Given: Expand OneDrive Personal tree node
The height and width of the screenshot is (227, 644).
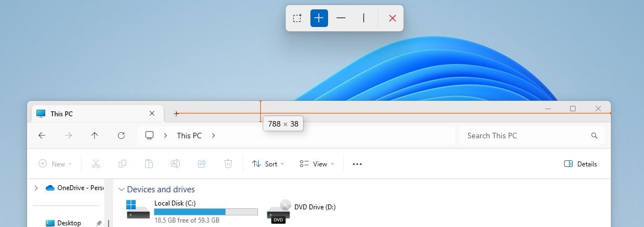Looking at the screenshot, I should [36, 188].
